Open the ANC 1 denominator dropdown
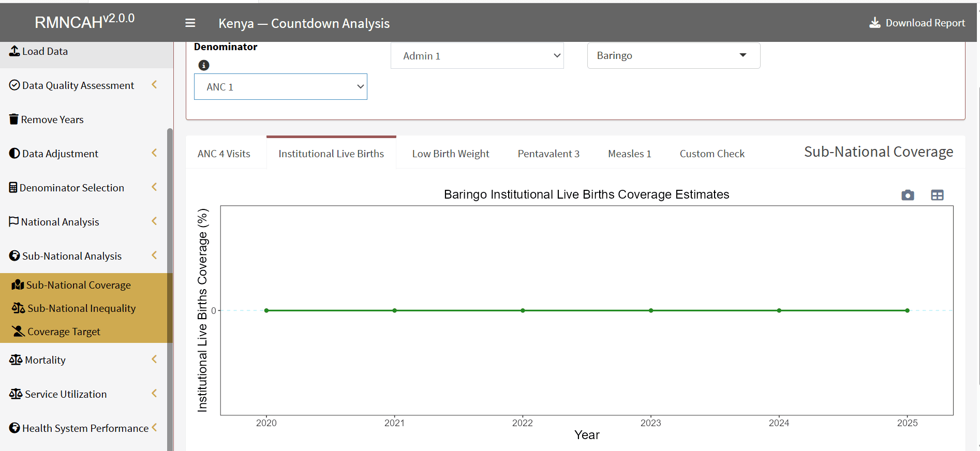The image size is (980, 451). click(280, 87)
